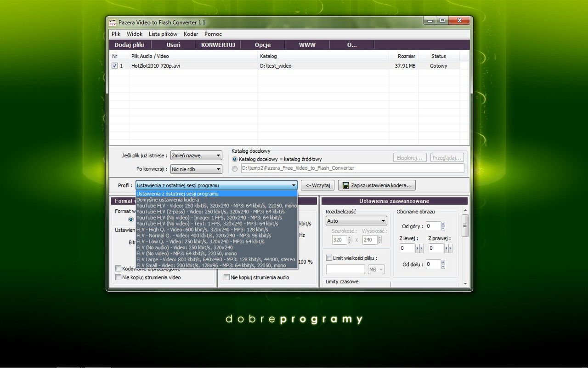Select FLV Small 128x96 profile

(217, 265)
